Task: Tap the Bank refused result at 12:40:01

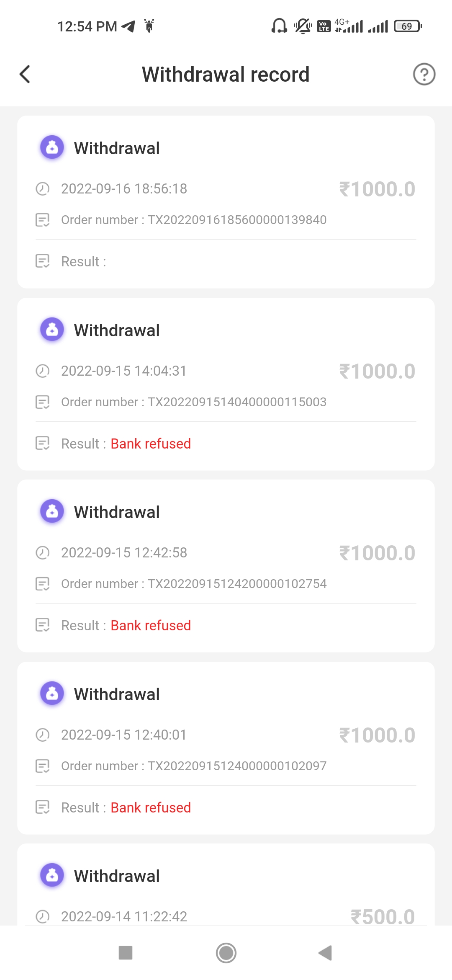Action: pyautogui.click(x=151, y=808)
